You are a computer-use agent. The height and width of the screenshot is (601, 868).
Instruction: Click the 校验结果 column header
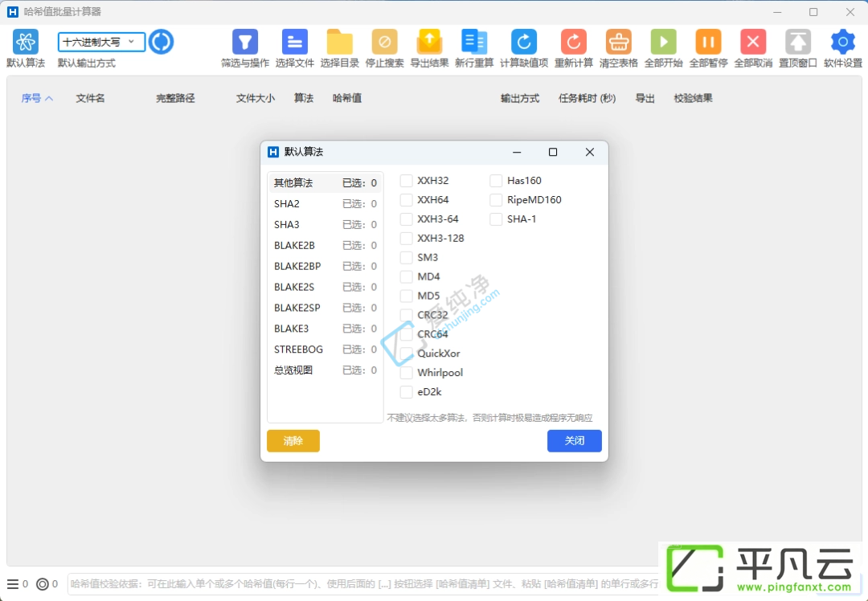(693, 99)
